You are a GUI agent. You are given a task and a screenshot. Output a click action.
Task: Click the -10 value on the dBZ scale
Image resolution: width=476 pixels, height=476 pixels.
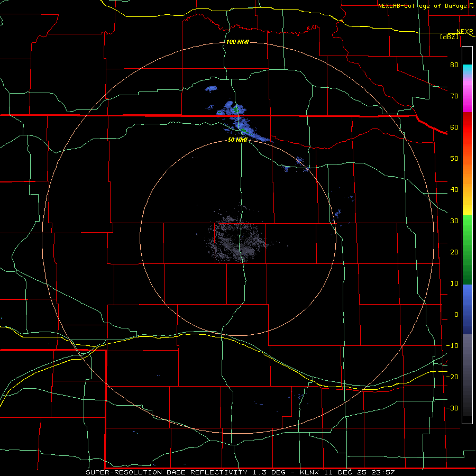[452, 346]
